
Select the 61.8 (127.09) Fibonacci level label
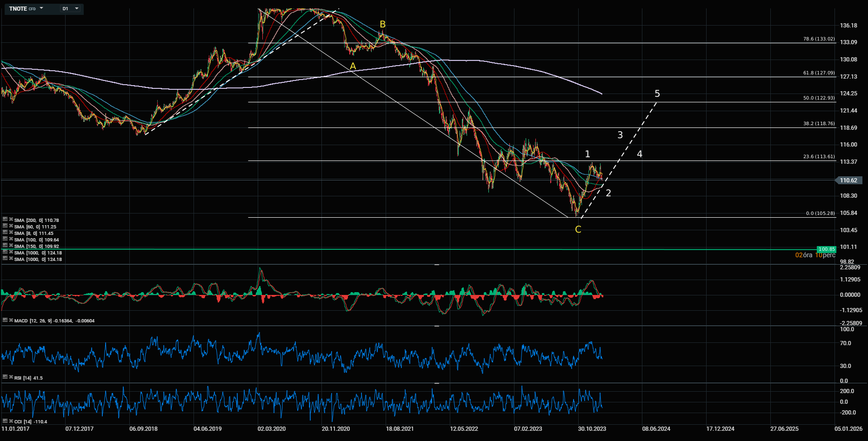coord(819,73)
